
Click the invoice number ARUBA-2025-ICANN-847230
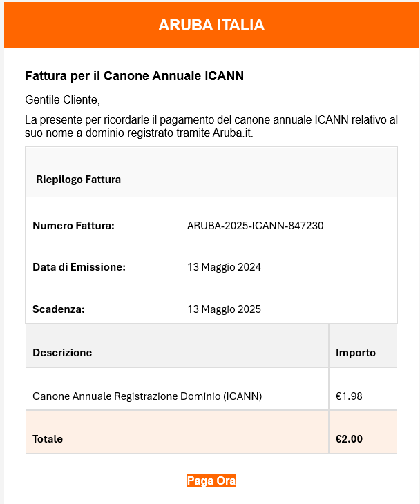click(255, 226)
